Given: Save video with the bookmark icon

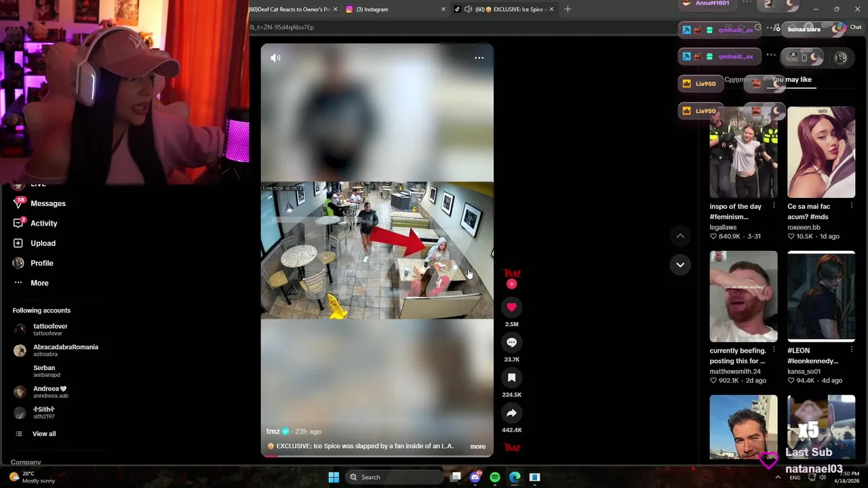Looking at the screenshot, I should point(511,378).
